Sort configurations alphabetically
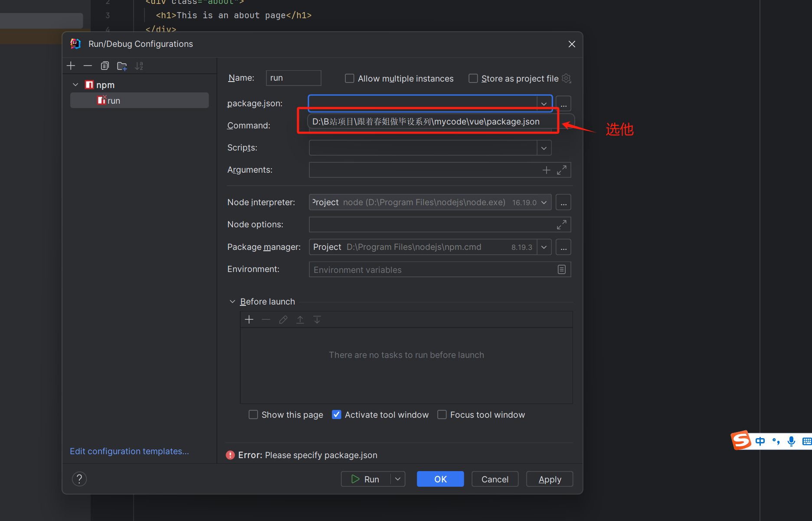Screen dimensions: 812x521 coord(139,66)
